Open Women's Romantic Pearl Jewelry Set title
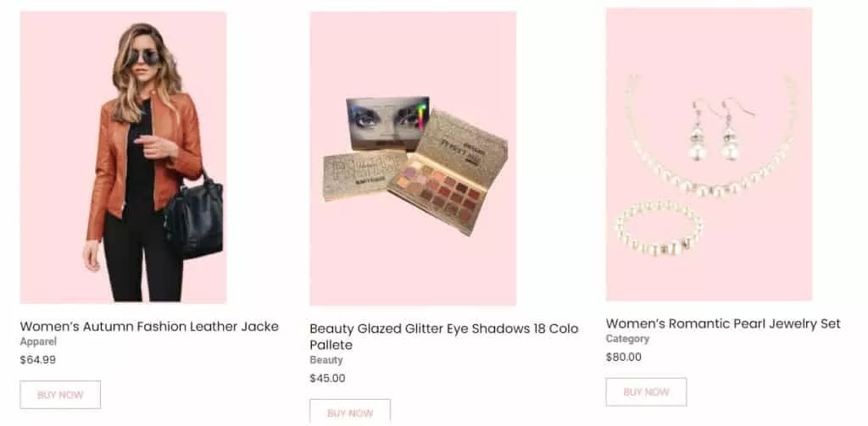868x426 pixels. pyautogui.click(x=723, y=324)
